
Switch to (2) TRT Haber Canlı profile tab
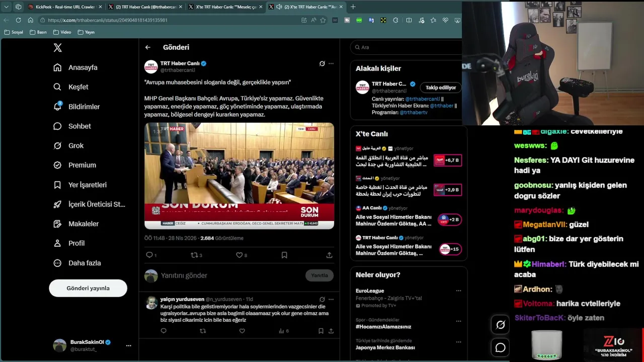point(145,7)
